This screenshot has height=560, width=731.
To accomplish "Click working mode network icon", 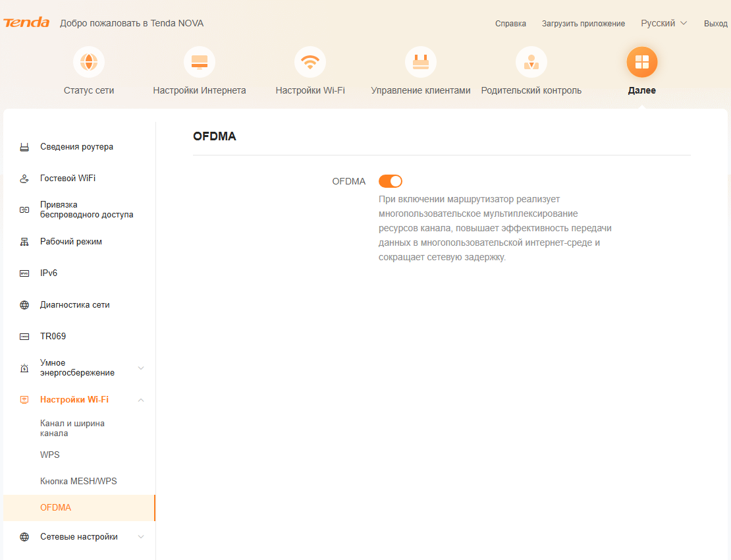I will click(x=24, y=242).
